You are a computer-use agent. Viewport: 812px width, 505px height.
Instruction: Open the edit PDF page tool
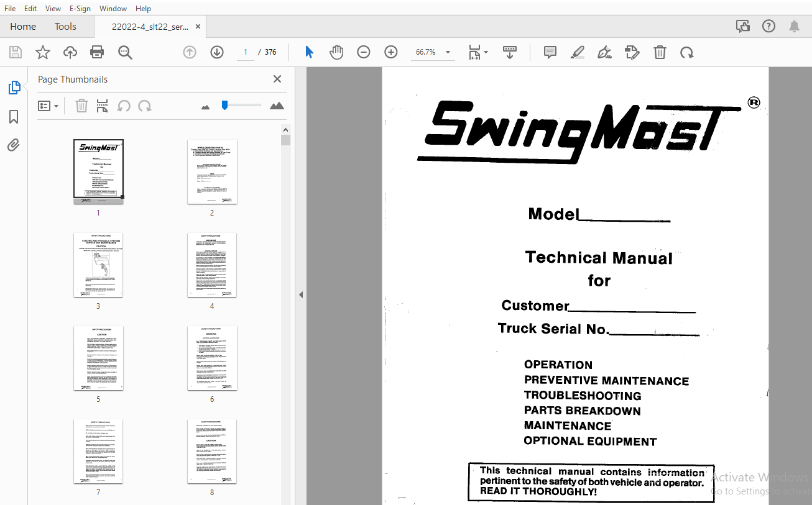point(632,52)
